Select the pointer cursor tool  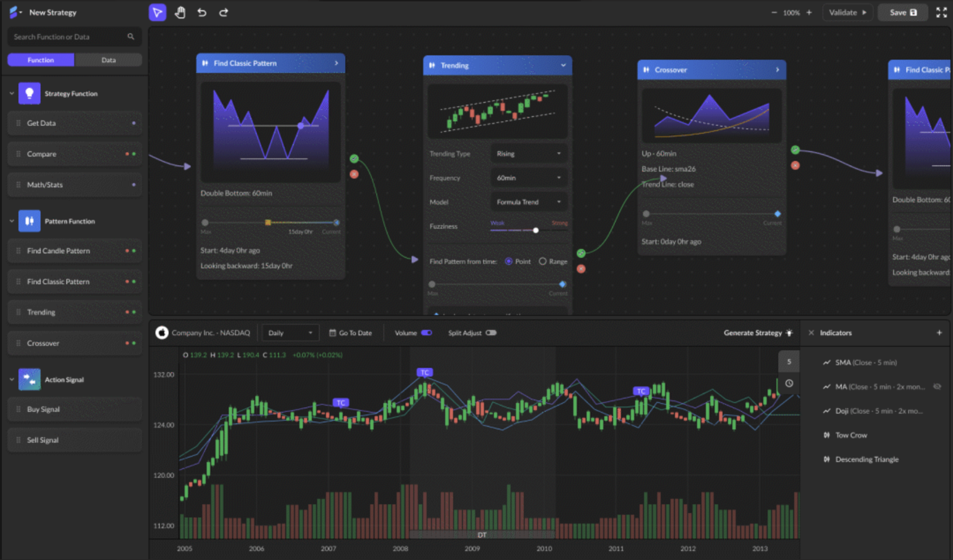pos(157,13)
